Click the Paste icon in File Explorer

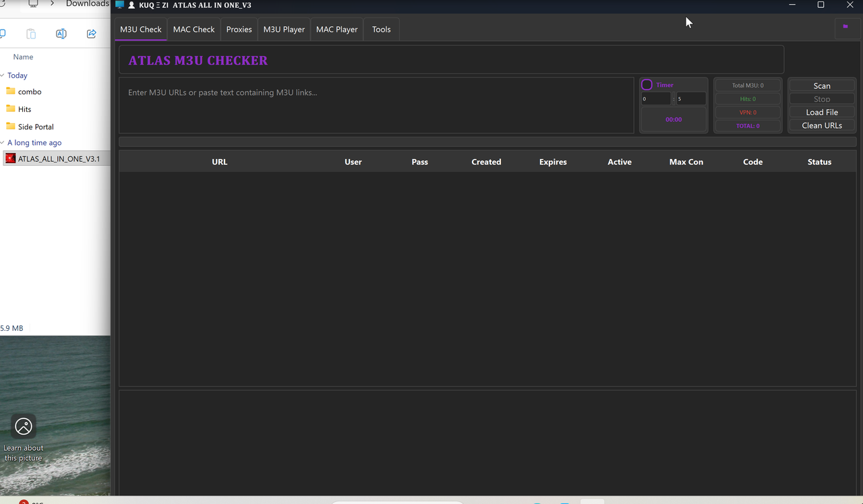31,34
